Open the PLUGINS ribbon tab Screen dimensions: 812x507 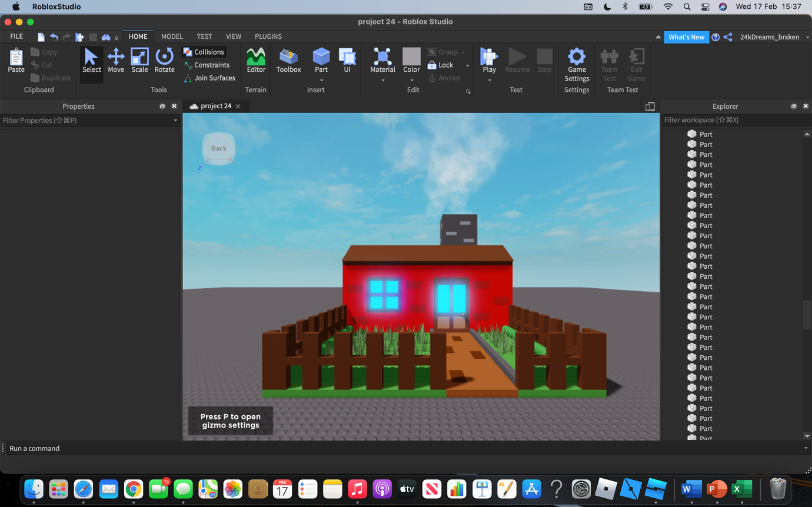click(x=268, y=36)
